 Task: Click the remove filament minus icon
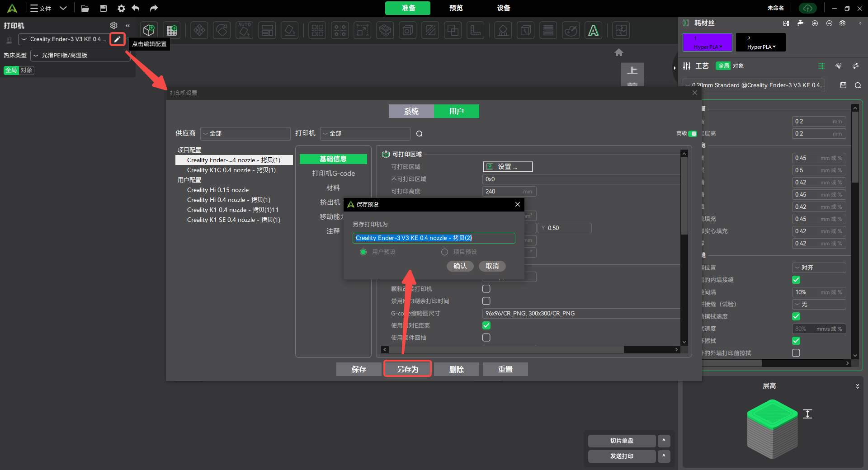(x=829, y=23)
